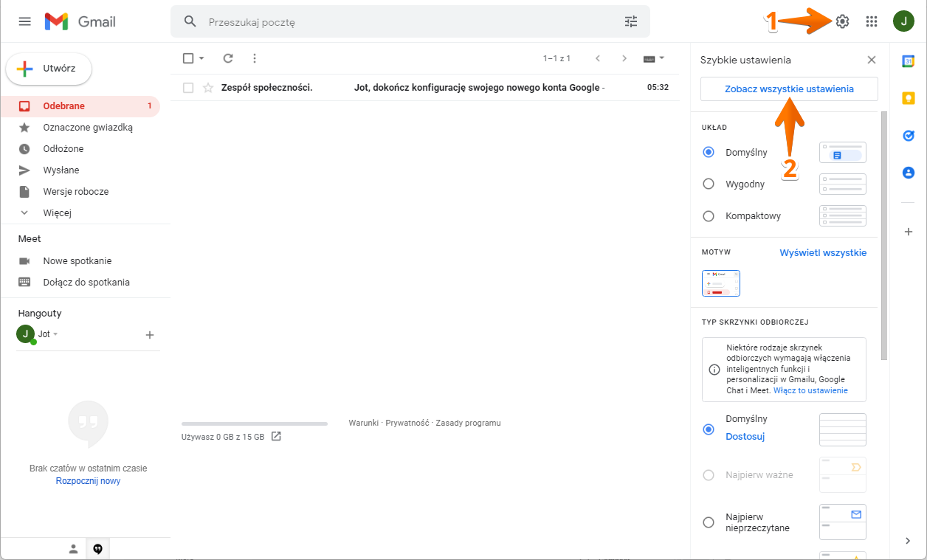Check the select-all emails checkbox

click(x=187, y=58)
